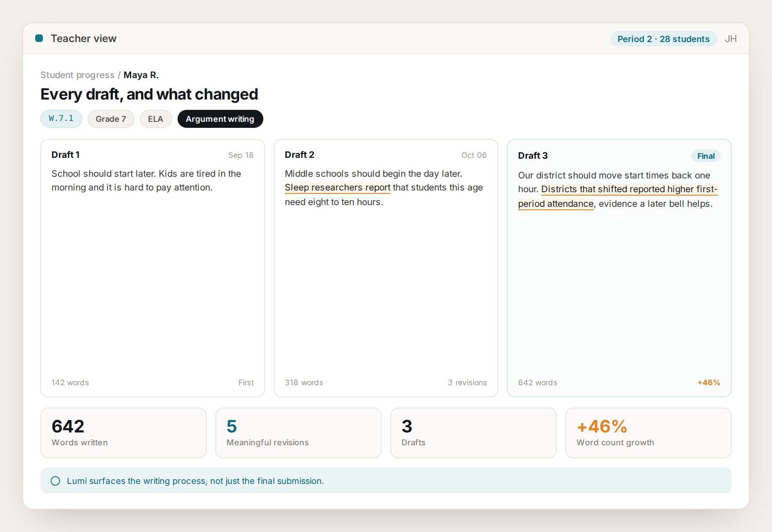
Task: Click the Oct 06 date on Draft 2
Action: click(474, 155)
